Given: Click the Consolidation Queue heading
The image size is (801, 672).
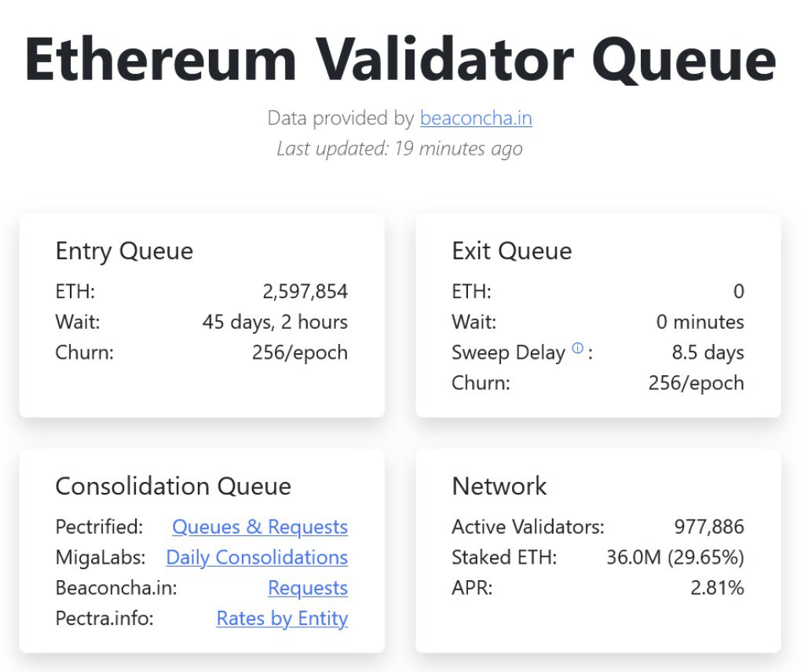Looking at the screenshot, I should 173,487.
